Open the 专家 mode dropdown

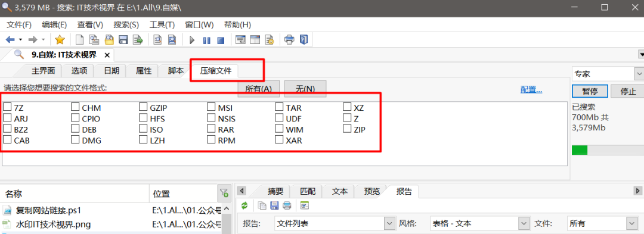[x=639, y=74]
